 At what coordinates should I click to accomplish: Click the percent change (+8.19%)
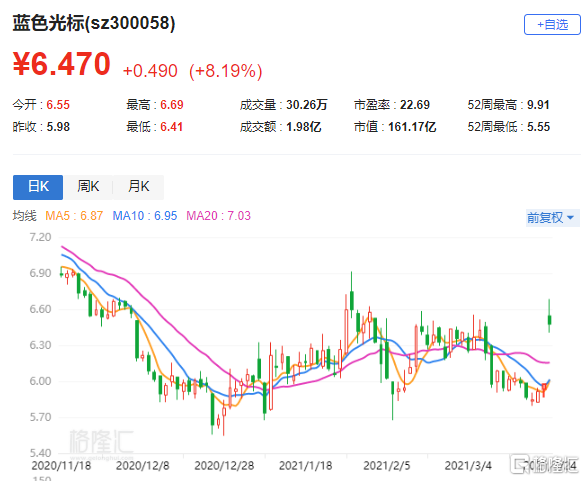(x=226, y=71)
